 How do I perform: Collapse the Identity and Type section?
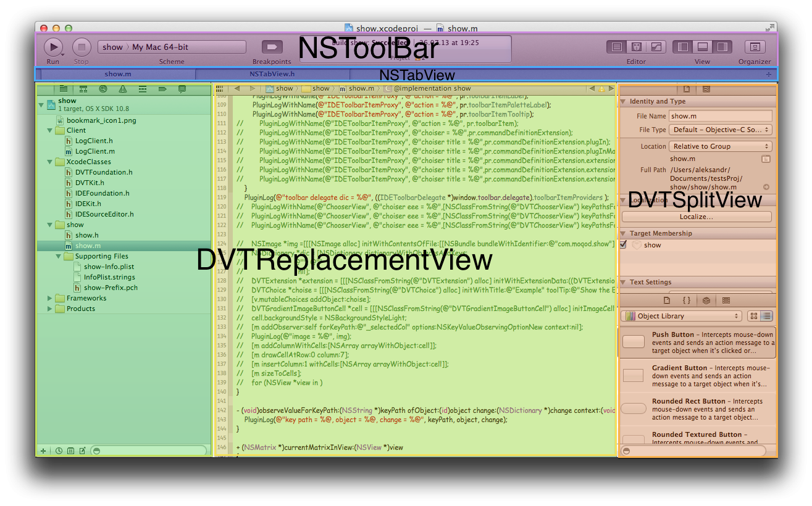click(x=624, y=102)
